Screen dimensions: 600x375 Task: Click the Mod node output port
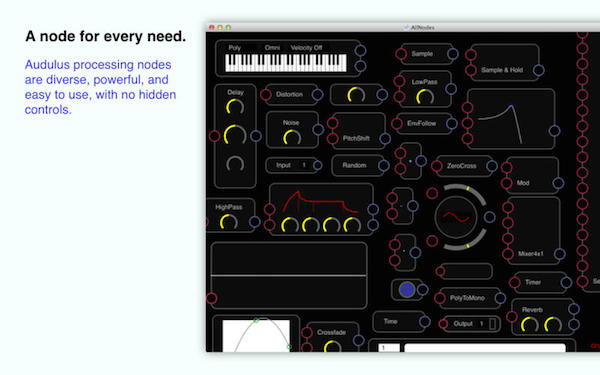[558, 183]
